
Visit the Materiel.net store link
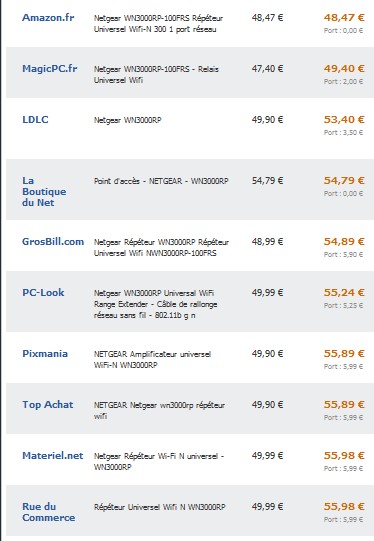(x=53, y=456)
